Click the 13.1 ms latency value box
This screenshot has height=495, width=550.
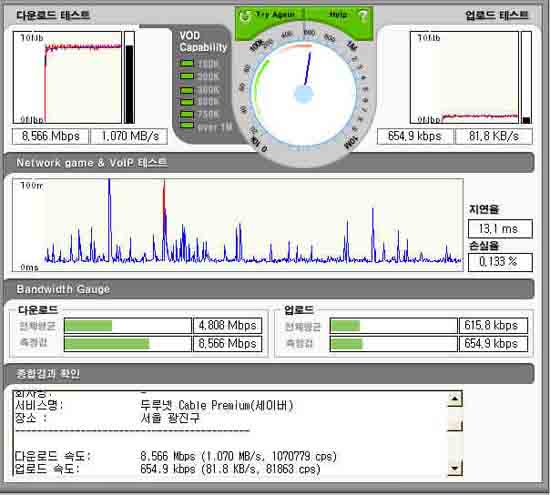tap(500, 229)
